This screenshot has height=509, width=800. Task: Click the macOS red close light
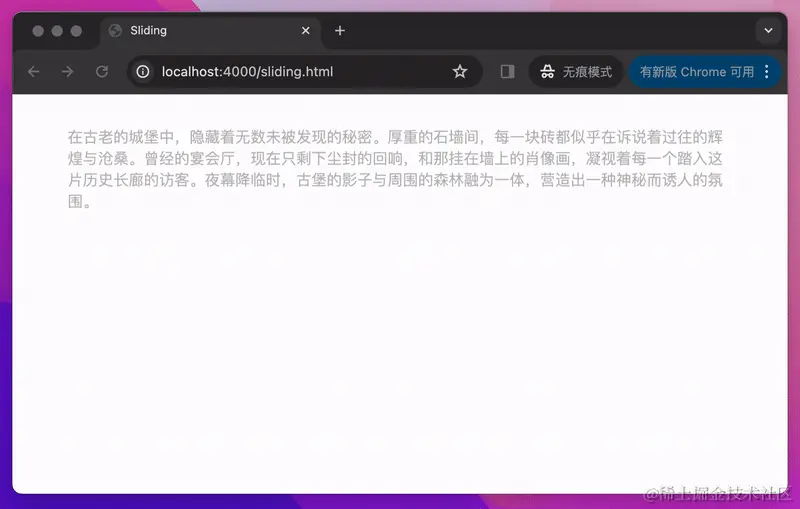click(38, 31)
